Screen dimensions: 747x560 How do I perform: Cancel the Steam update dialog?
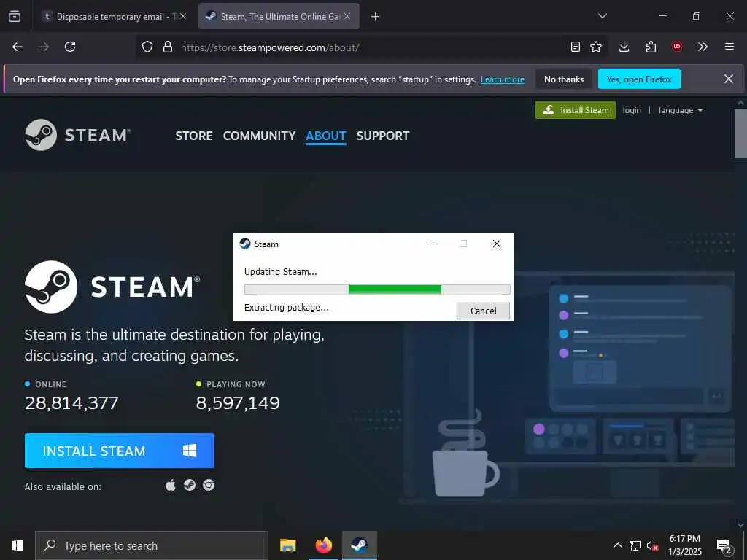483,311
